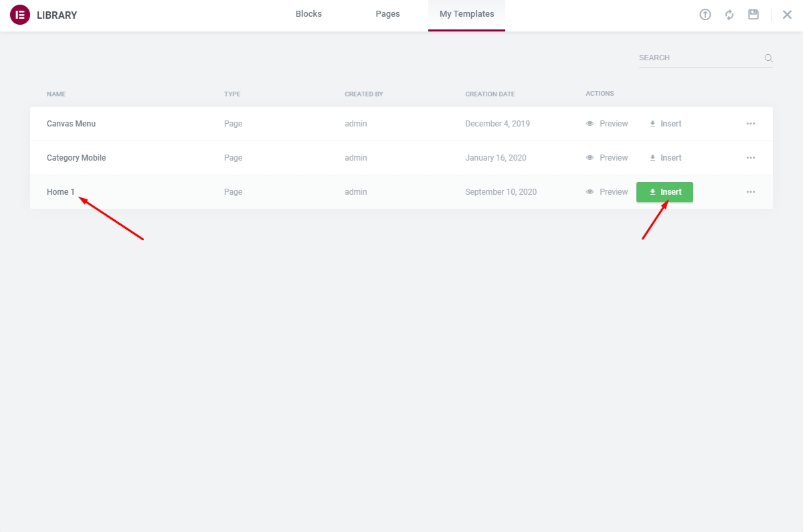This screenshot has height=532, width=803.
Task: Click the Elementor logo icon
Action: tap(20, 15)
